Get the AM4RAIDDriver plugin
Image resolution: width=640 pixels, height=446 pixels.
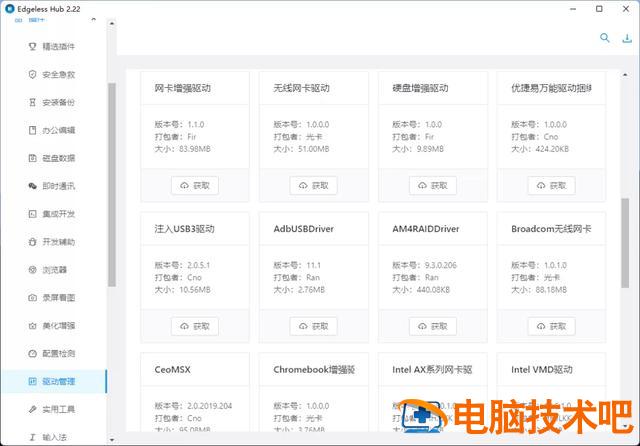pyautogui.click(x=433, y=326)
